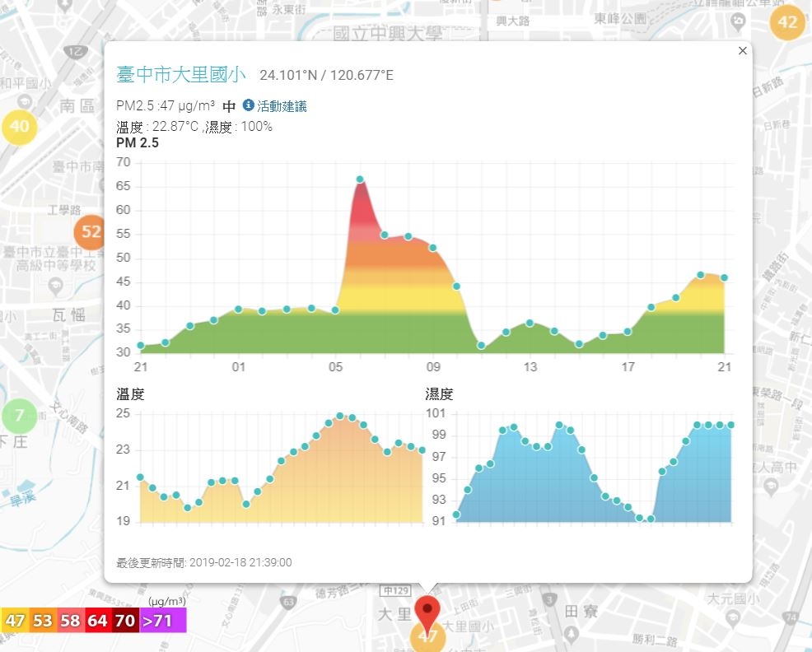The height and width of the screenshot is (652, 812).
Task: Click the route 3 highway shield near 田寮
Action: pos(549,600)
